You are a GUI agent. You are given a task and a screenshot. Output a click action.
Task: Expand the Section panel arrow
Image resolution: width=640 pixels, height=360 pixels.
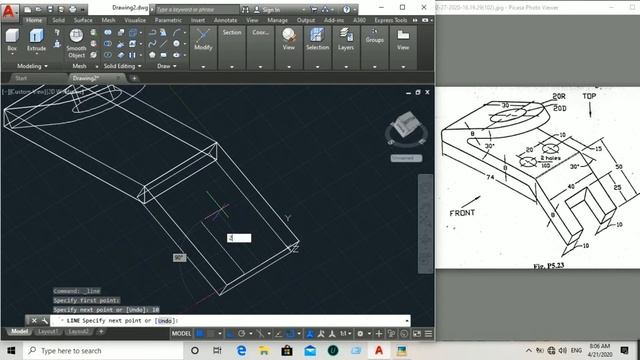(x=232, y=67)
